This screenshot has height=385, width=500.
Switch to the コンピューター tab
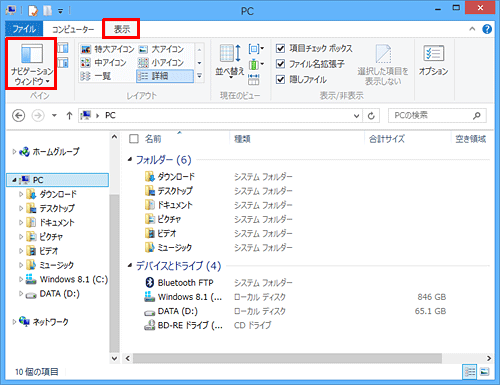point(73,29)
